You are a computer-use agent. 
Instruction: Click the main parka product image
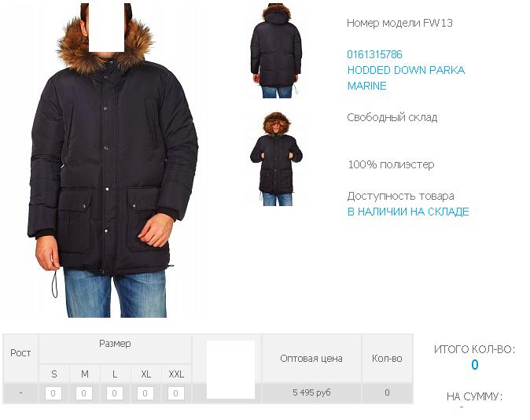[x=113, y=160]
